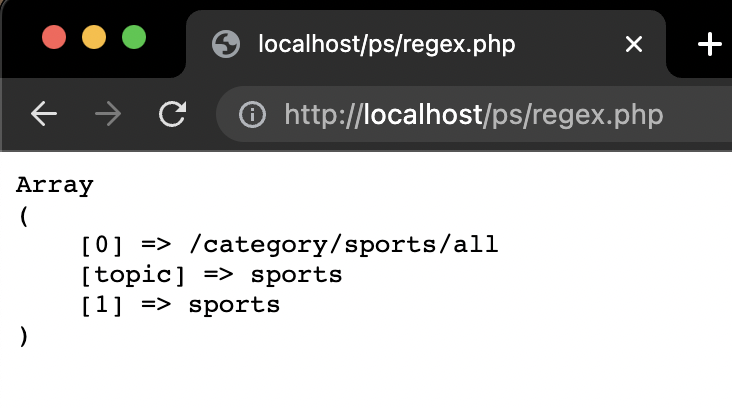The image size is (732, 408).
Task: Click the globe favicon on the tab
Action: point(226,44)
